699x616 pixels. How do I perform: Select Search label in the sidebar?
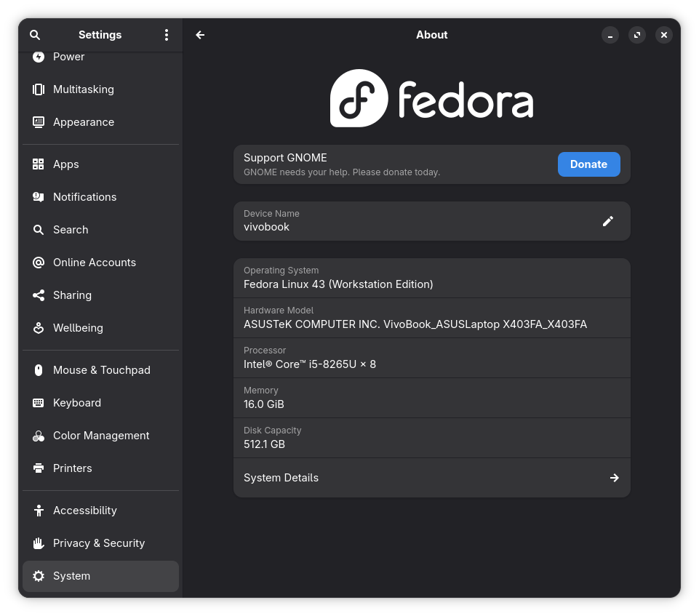[71, 230]
